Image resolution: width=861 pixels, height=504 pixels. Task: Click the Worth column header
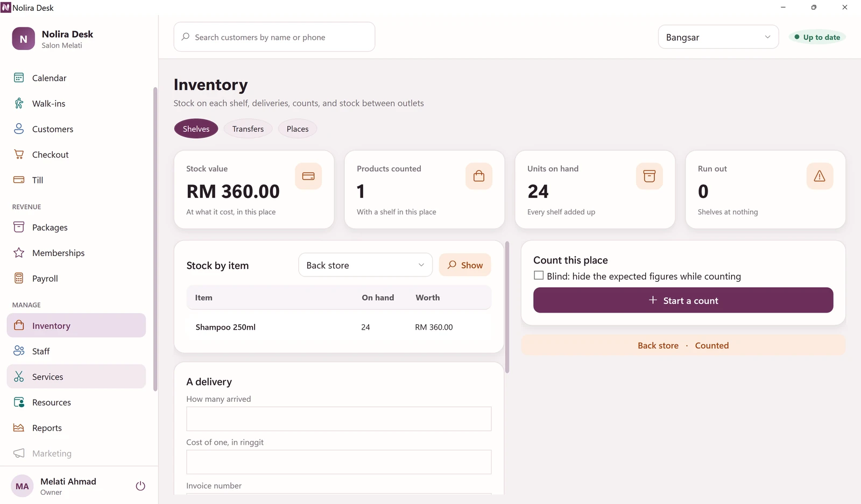point(428,297)
